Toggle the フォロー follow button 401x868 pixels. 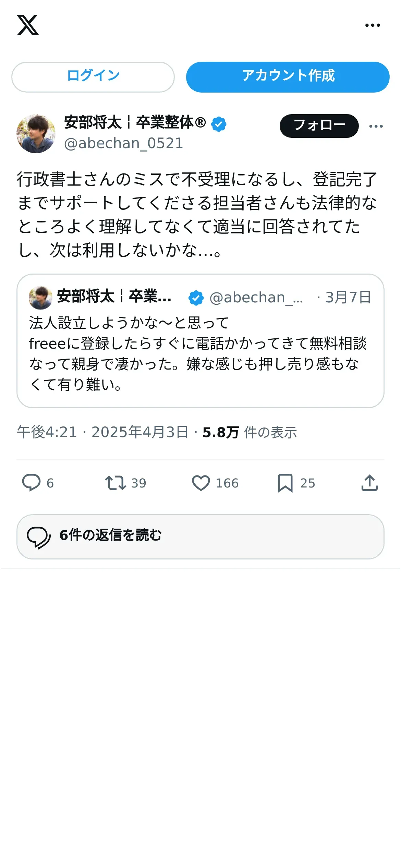click(319, 126)
